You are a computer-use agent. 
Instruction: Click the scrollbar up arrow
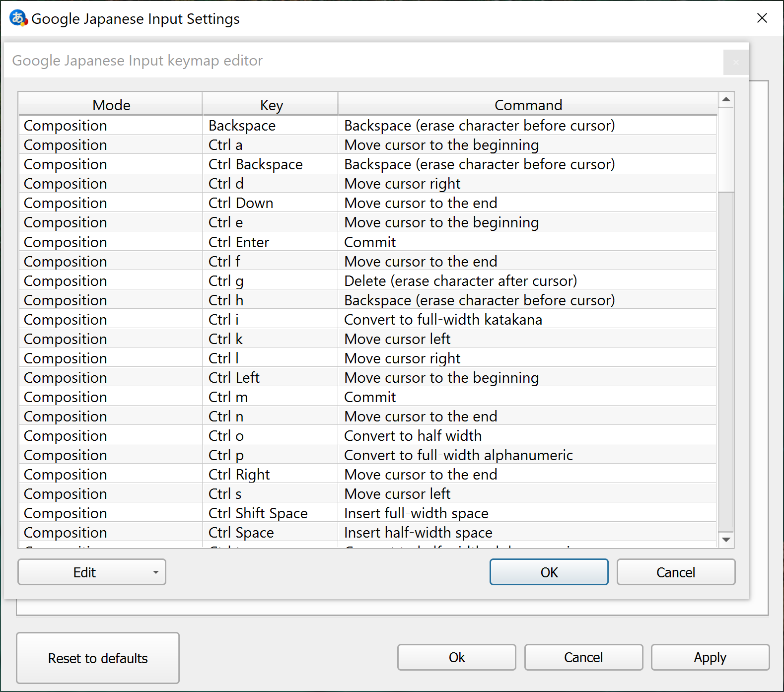726,100
